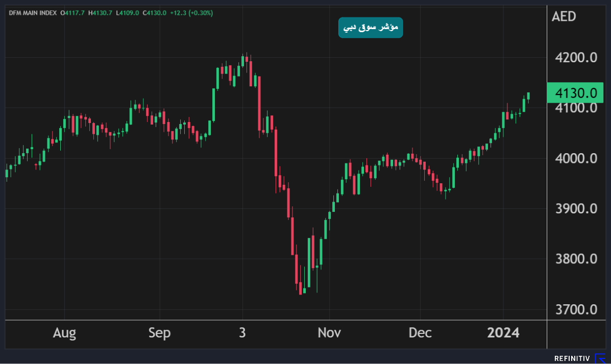Click the Sep label on time axis
This screenshot has width=611, height=364.
point(159,333)
